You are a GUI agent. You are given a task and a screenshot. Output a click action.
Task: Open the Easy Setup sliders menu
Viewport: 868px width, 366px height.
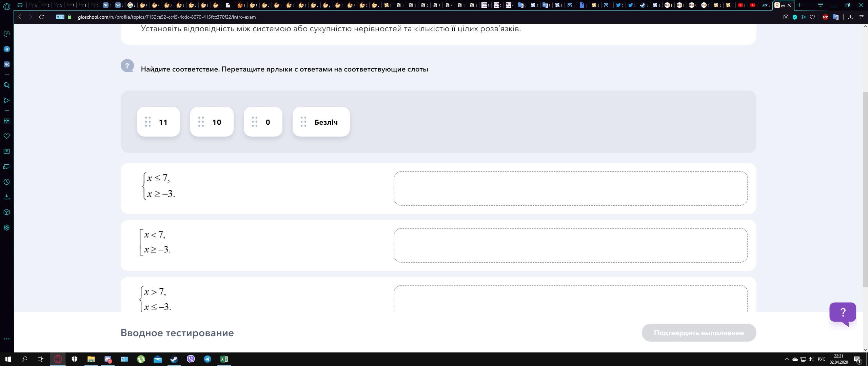861,17
